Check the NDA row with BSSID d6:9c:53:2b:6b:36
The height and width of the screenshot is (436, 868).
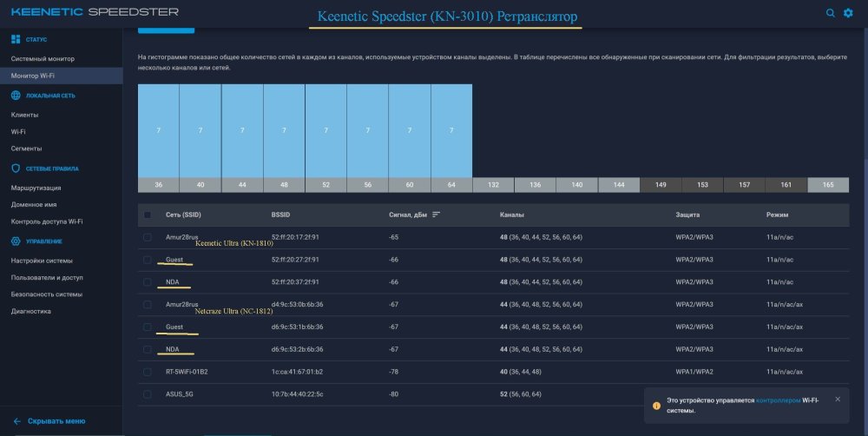(x=148, y=349)
